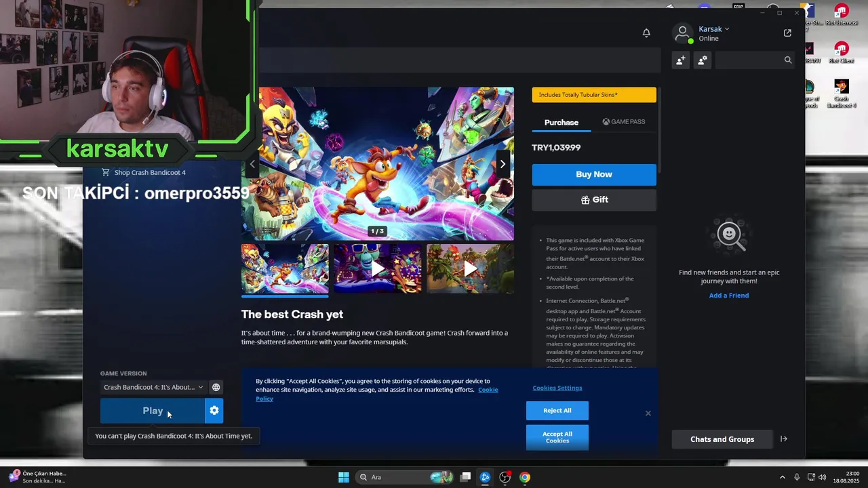
Task: Play the third jungle video thumbnail
Action: pyautogui.click(x=470, y=269)
